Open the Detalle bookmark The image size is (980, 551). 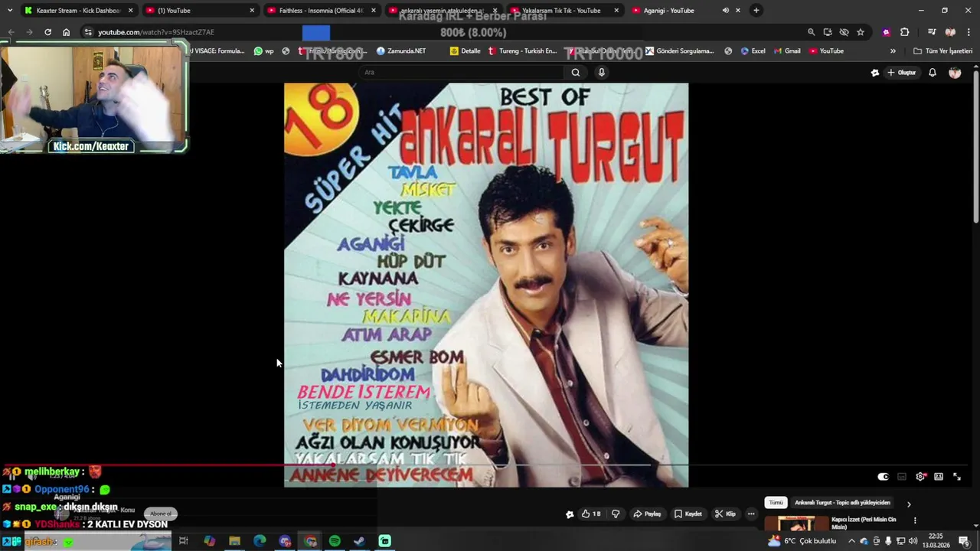[x=465, y=51]
